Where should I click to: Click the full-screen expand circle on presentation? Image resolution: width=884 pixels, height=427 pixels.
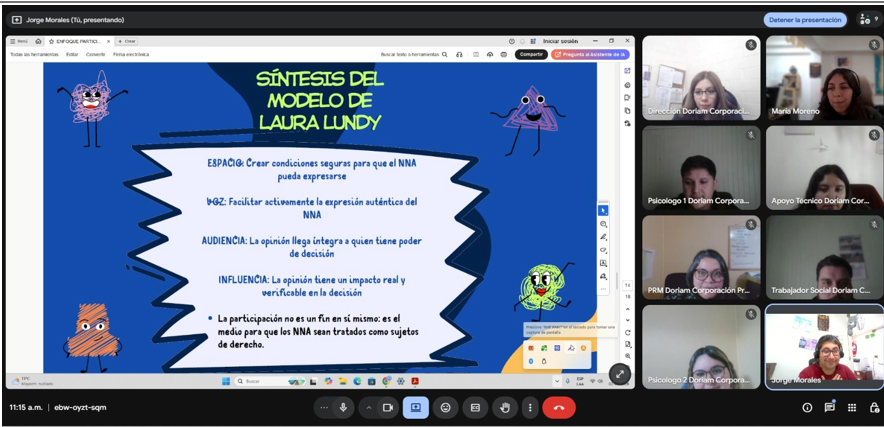click(x=620, y=373)
